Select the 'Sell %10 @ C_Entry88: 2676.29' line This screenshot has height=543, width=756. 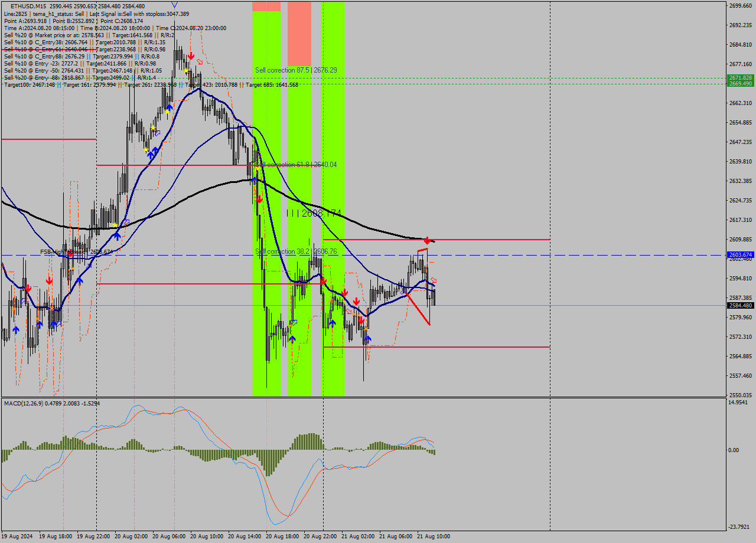tap(82, 56)
